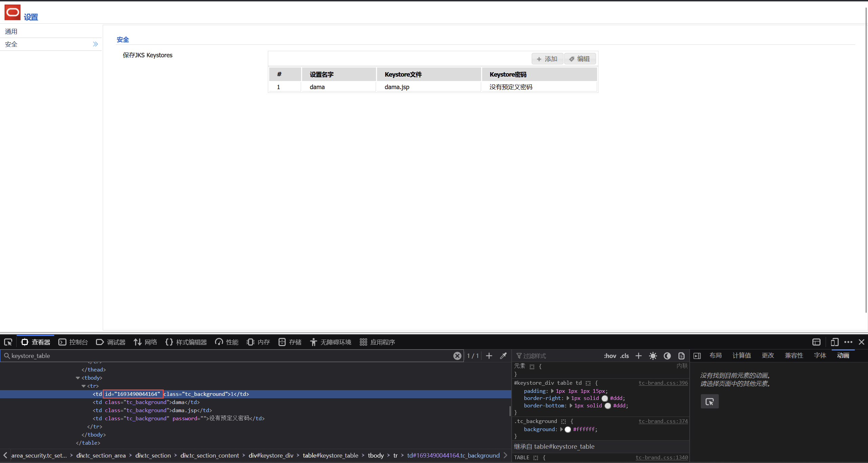Open border-right #ddd color swatch
This screenshot has width=868, height=463.
[605, 399]
